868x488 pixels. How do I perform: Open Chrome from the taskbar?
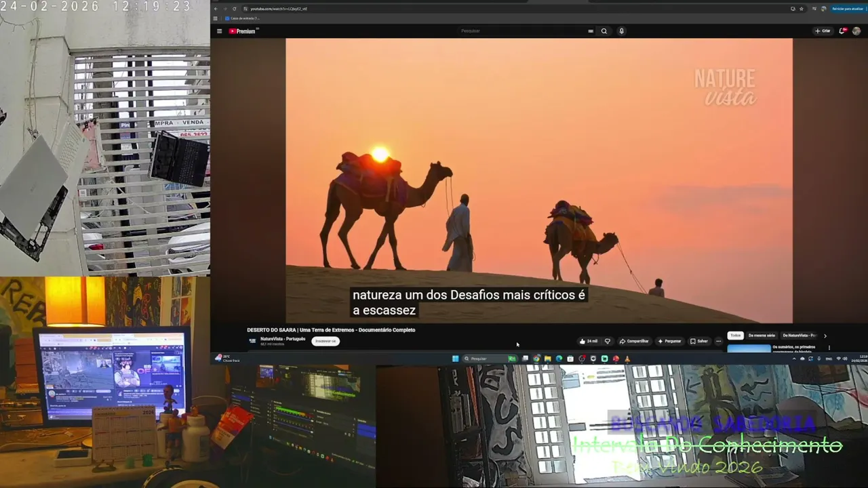point(536,359)
